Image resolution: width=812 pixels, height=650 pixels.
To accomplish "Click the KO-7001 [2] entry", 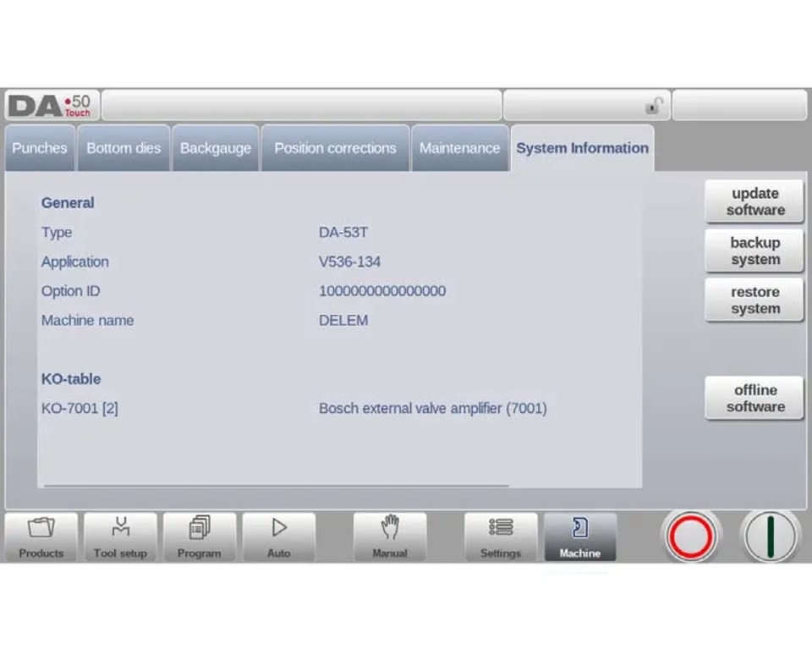I will tap(80, 409).
